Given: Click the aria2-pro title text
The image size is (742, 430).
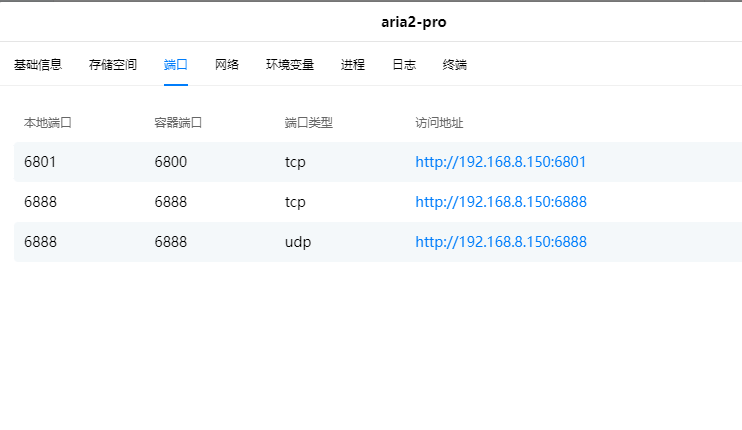Looking at the screenshot, I should [413, 22].
